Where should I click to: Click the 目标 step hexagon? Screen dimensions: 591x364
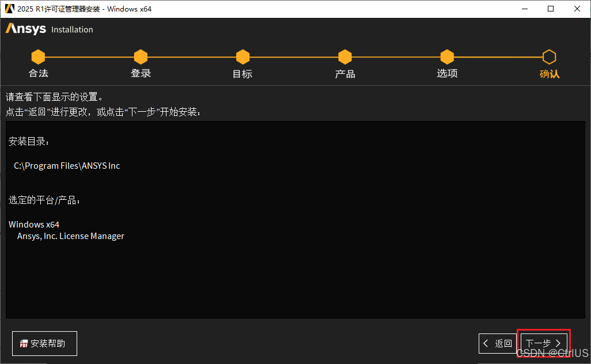[243, 57]
